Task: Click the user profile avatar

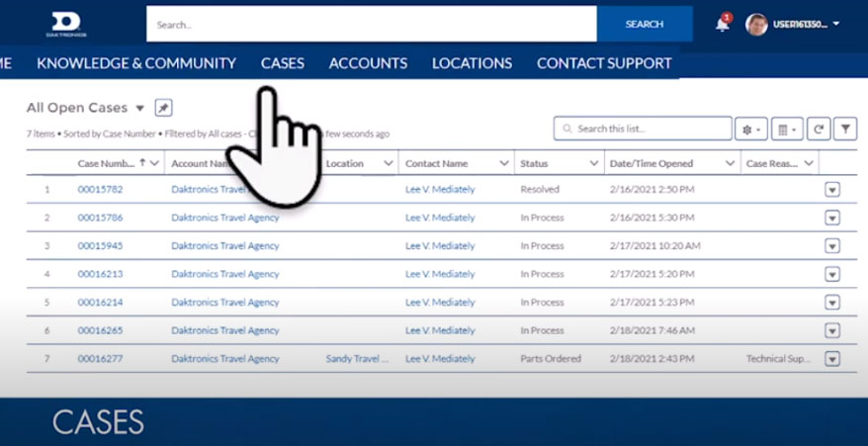Action: pyautogui.click(x=756, y=25)
